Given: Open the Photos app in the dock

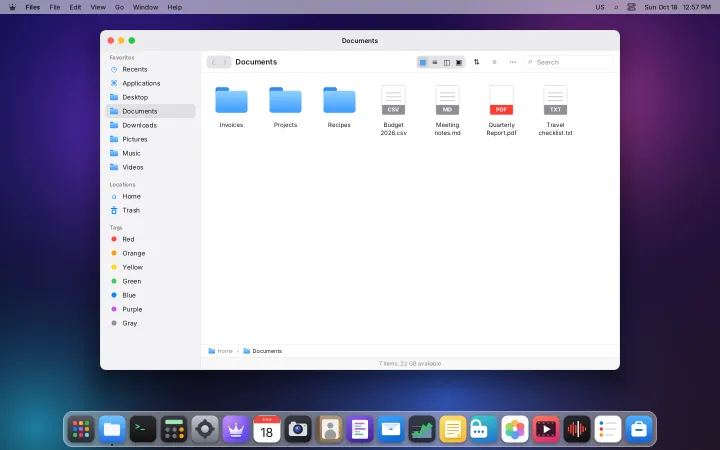Looking at the screenshot, I should point(515,429).
